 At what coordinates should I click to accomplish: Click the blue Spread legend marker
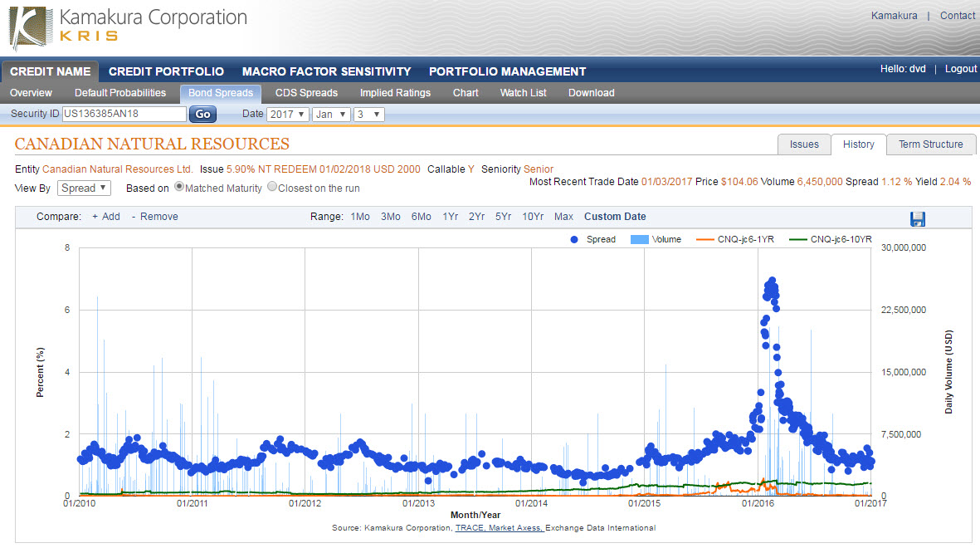click(x=573, y=239)
